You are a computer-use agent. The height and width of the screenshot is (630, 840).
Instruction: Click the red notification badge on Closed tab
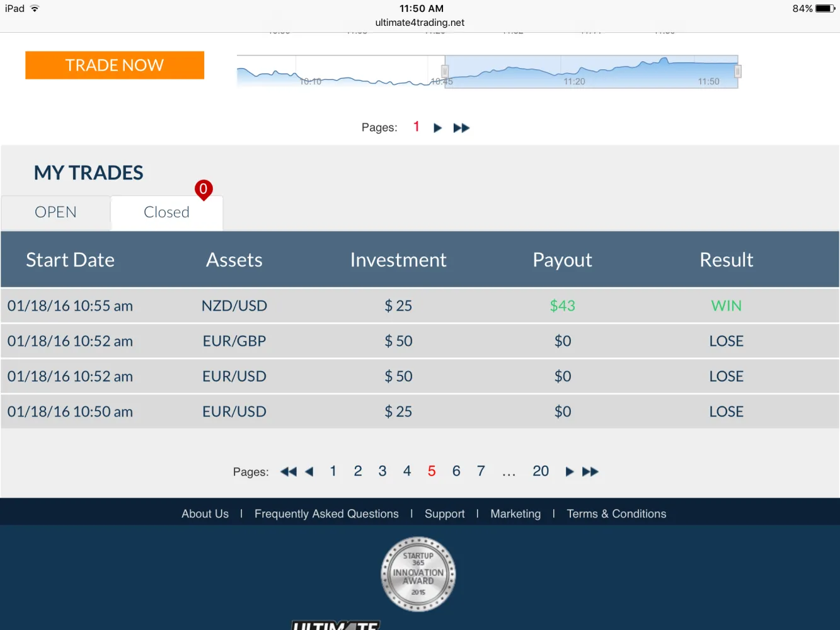[x=203, y=189]
